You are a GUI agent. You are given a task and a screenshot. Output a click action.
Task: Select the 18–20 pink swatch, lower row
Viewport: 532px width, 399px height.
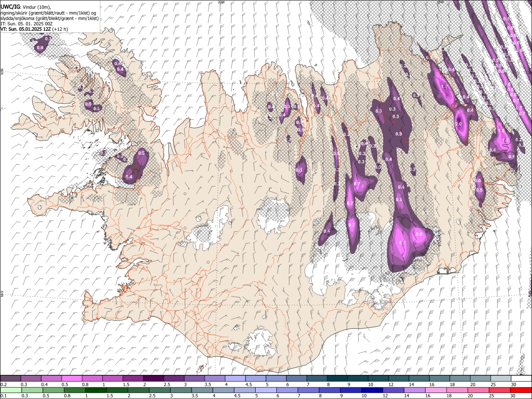[458, 390]
